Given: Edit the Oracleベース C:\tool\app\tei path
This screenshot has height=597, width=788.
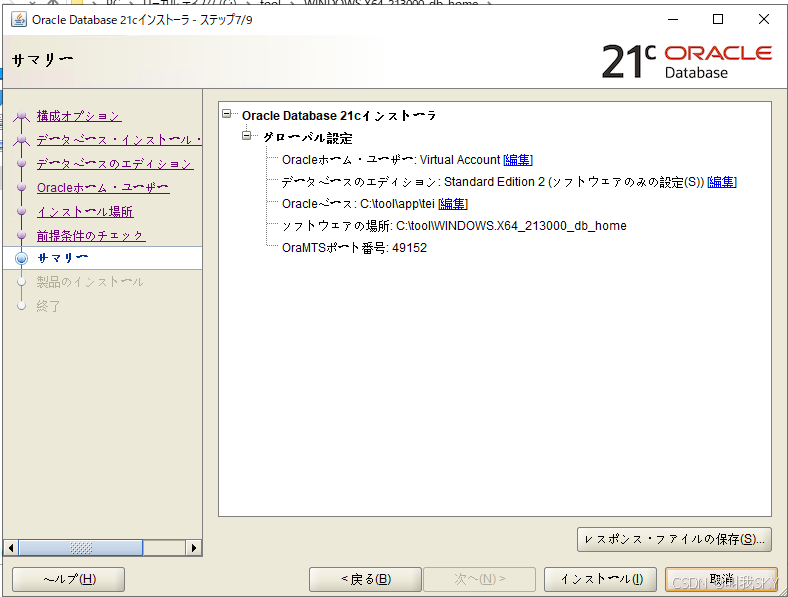Looking at the screenshot, I should coord(453,204).
